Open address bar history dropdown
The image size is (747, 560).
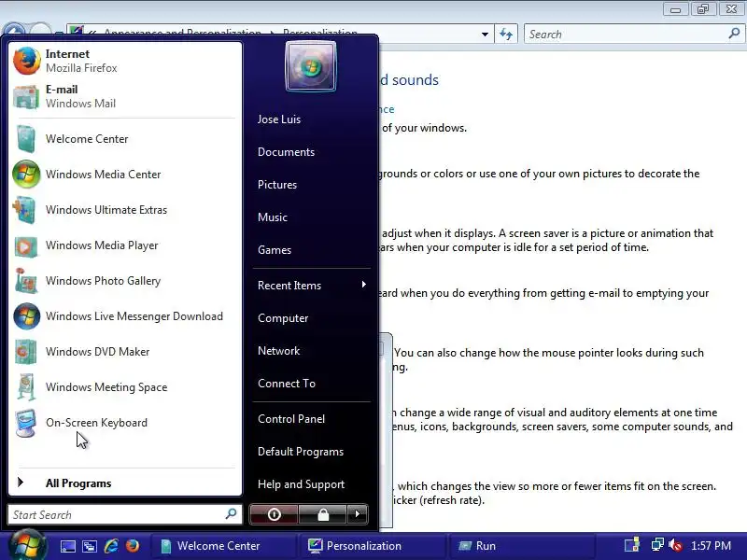click(485, 35)
